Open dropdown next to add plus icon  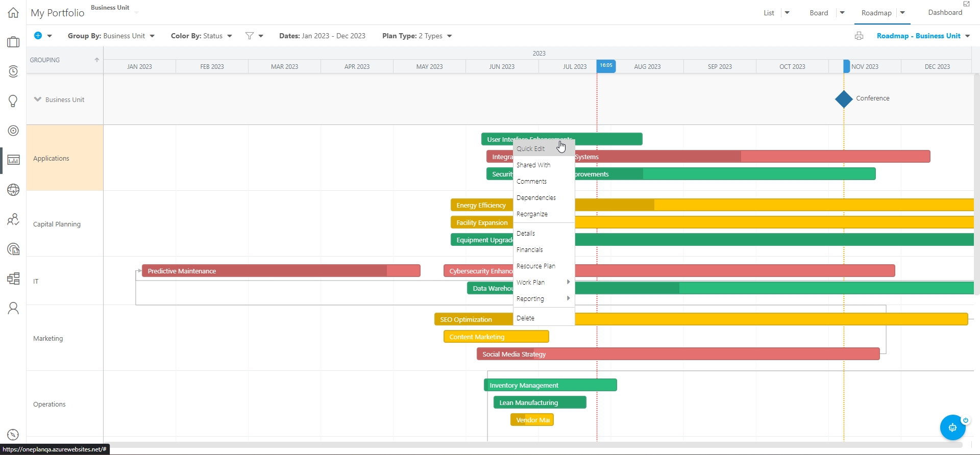click(50, 36)
